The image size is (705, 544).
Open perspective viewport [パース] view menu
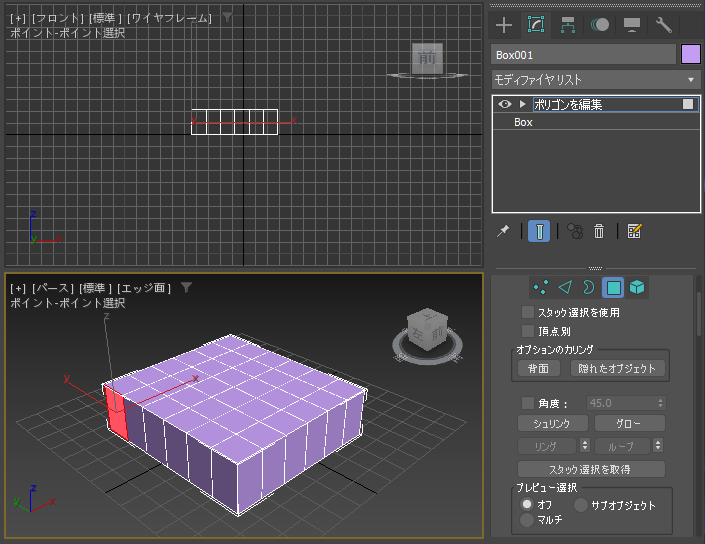[53, 288]
